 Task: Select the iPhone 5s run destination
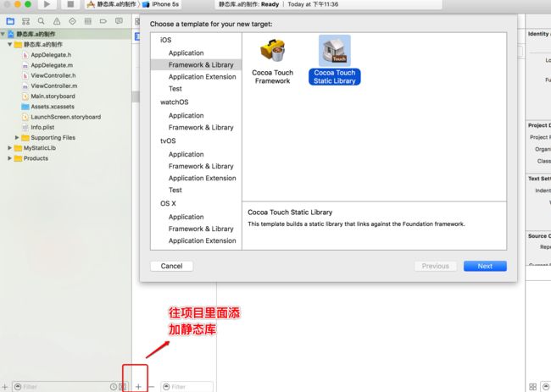pyautogui.click(x=161, y=4)
